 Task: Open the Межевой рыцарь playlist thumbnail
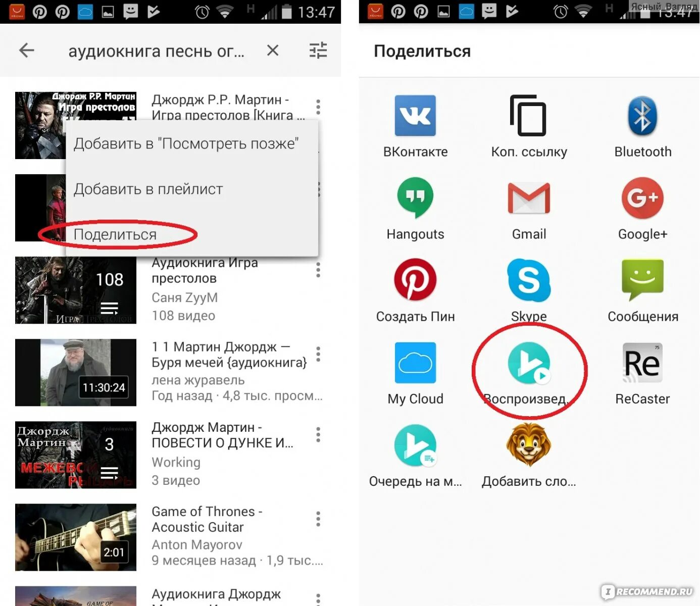pos(76,454)
